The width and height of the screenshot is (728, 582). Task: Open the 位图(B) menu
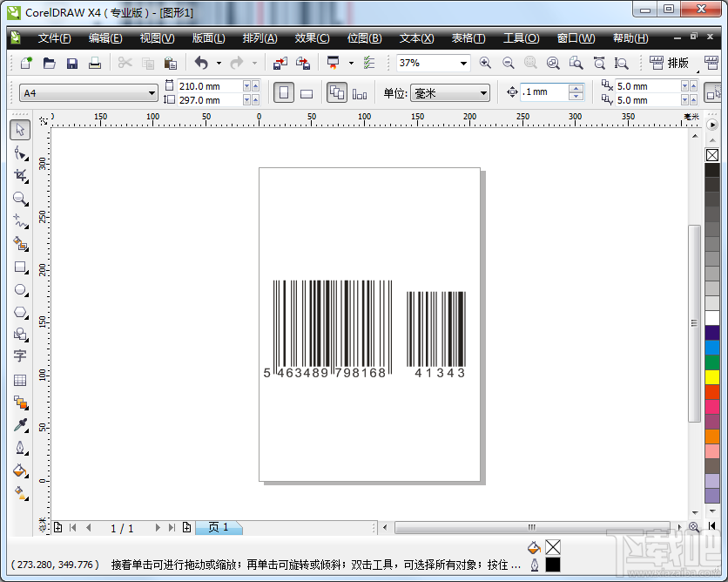click(x=365, y=38)
